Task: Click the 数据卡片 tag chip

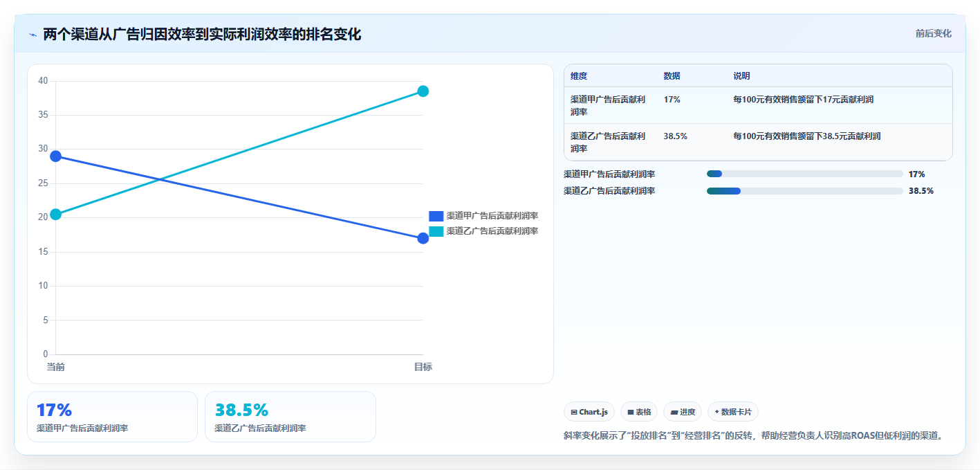Action: (733, 412)
